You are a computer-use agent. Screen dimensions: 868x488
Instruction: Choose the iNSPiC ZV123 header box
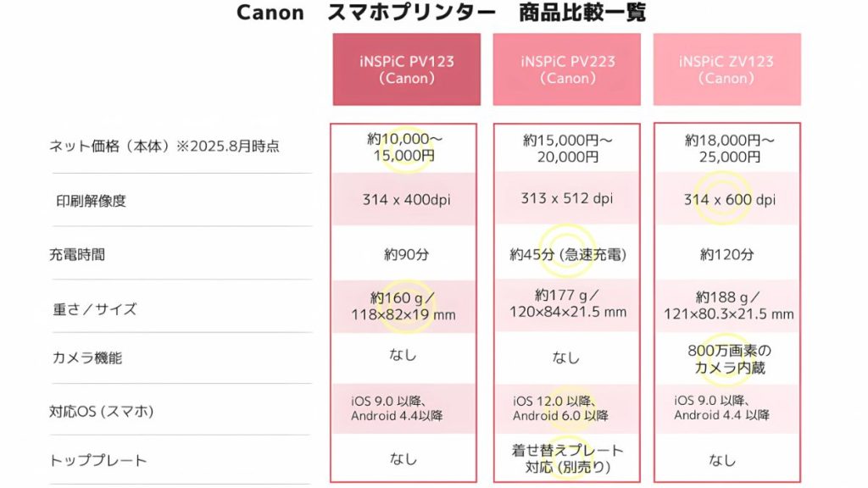(x=726, y=69)
